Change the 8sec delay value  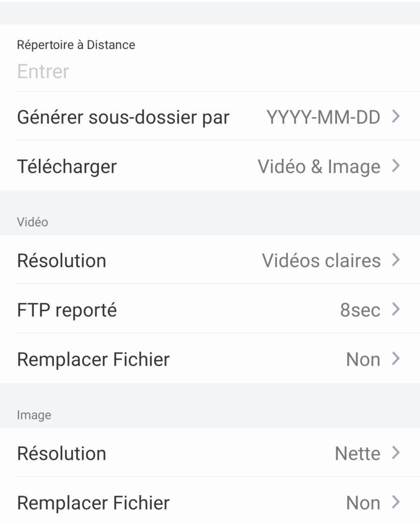coord(360,310)
